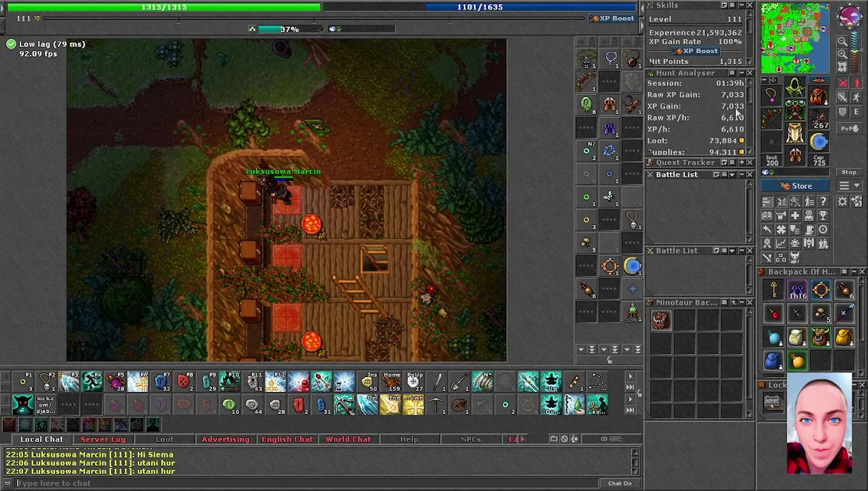Select the Local Chat tab

42,439
